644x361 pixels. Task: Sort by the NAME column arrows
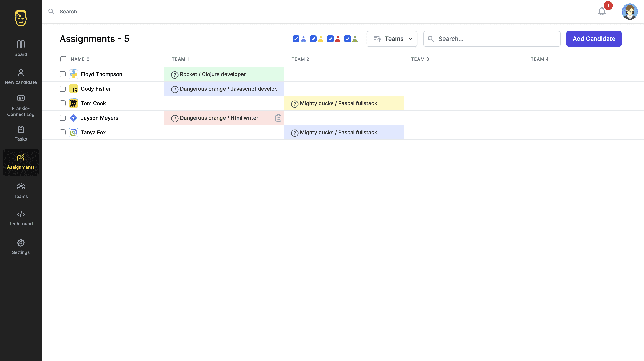[88, 59]
